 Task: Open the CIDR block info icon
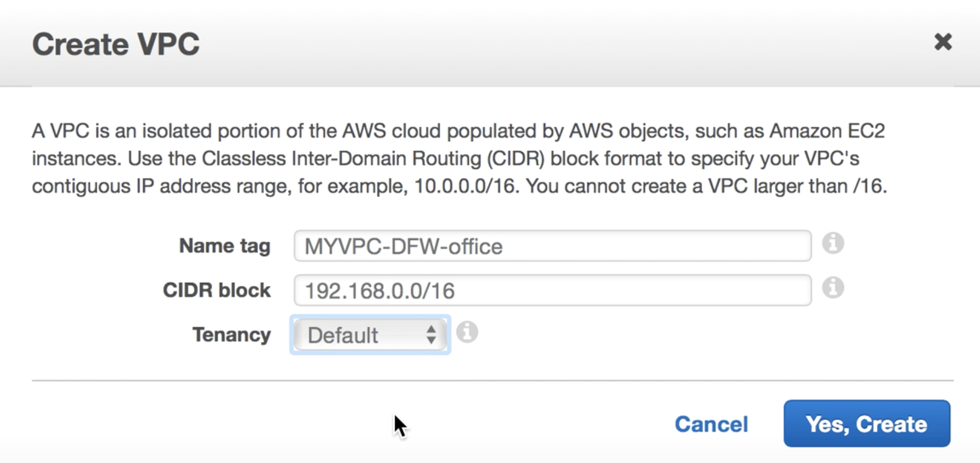[833, 287]
